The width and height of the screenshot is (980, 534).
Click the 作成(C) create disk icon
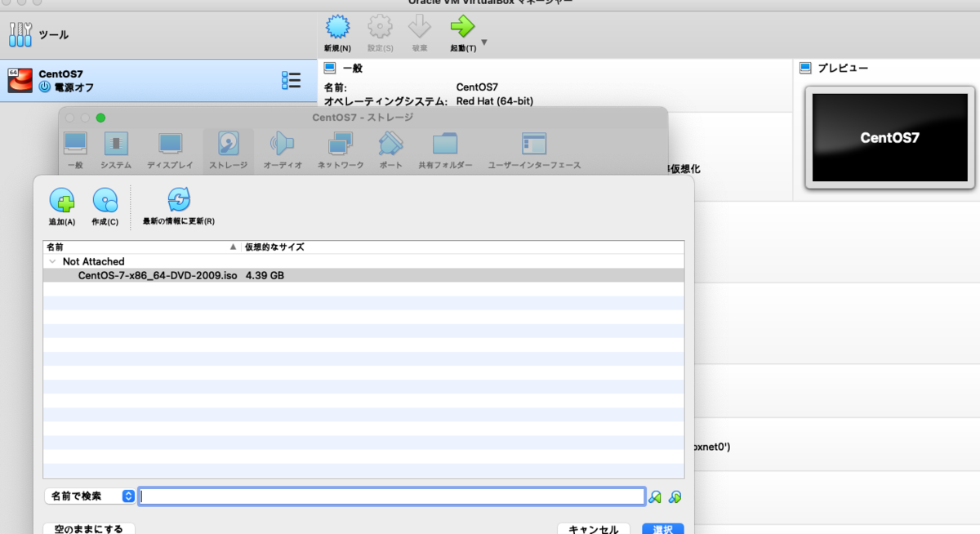[105, 206]
